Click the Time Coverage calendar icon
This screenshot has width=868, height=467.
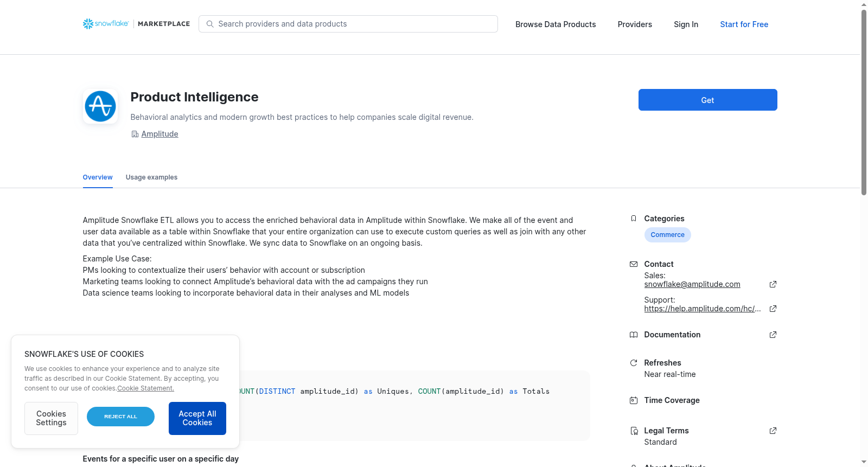[x=634, y=400]
